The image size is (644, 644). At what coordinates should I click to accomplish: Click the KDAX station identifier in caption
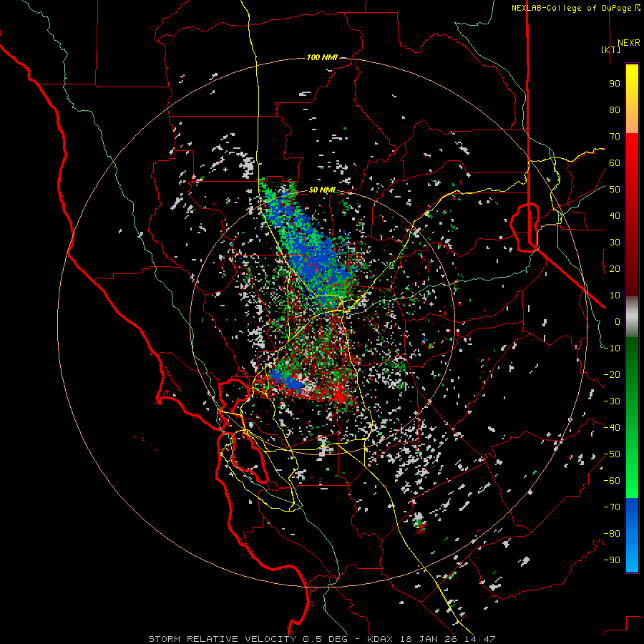[x=380, y=639]
